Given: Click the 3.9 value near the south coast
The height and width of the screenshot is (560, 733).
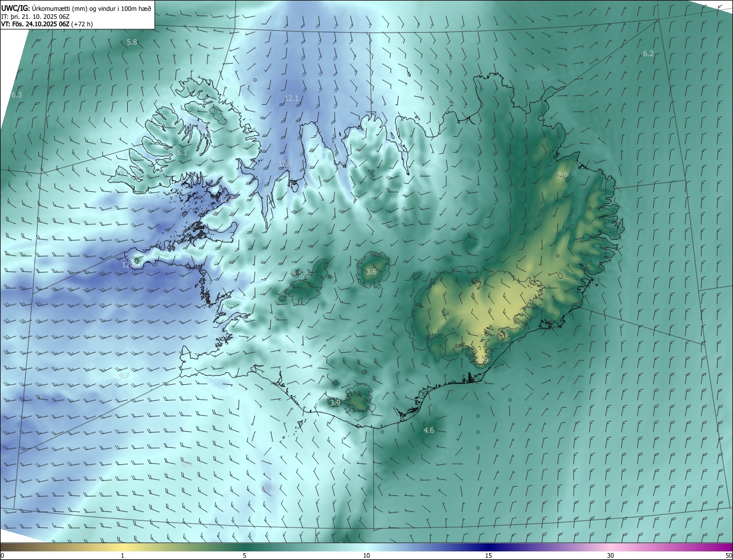Looking at the screenshot, I should (335, 403).
